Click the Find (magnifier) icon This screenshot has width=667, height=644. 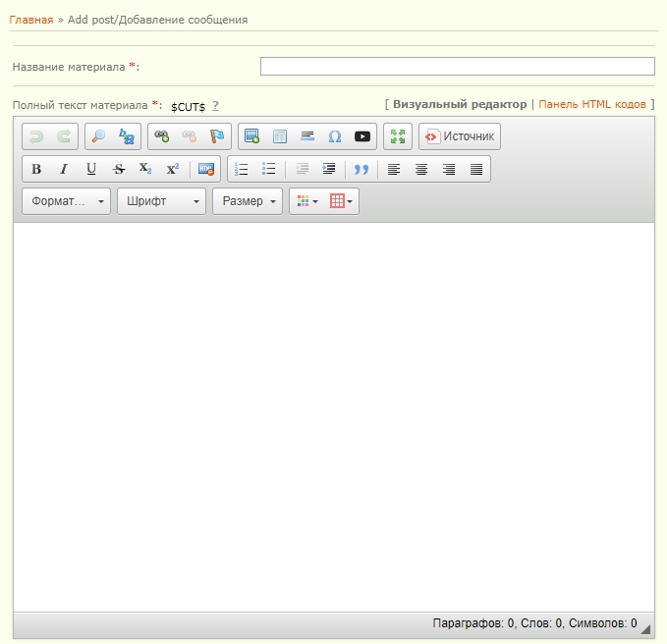pyautogui.click(x=98, y=136)
